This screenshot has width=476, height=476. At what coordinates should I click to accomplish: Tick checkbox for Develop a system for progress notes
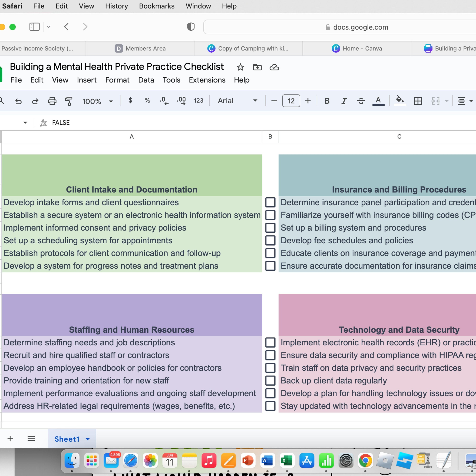(x=270, y=266)
